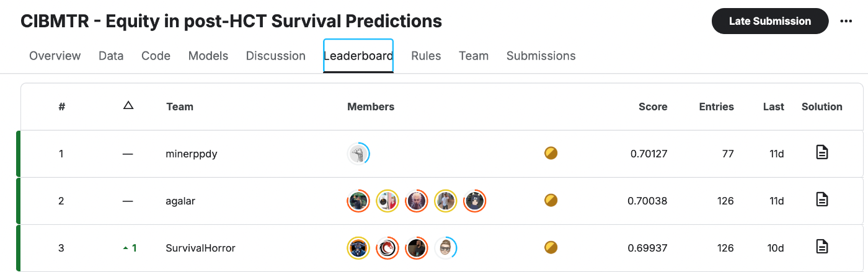Click the rank change triangle column header
This screenshot has width=868, height=272.
pos(128,106)
